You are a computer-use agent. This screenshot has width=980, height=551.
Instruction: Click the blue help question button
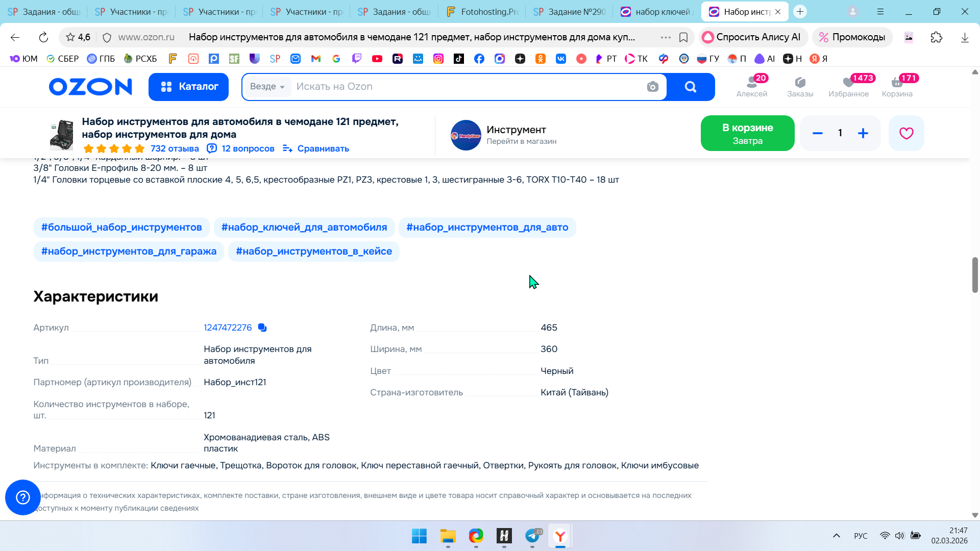23,497
